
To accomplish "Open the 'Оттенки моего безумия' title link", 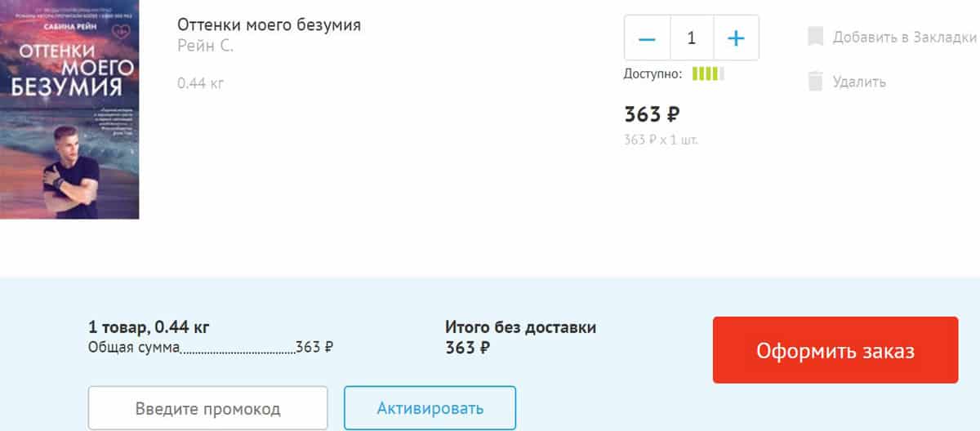I will (269, 25).
